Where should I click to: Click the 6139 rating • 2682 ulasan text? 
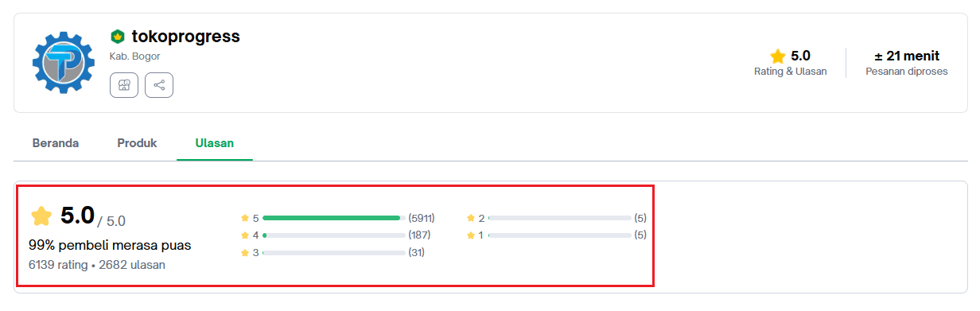[x=97, y=265]
